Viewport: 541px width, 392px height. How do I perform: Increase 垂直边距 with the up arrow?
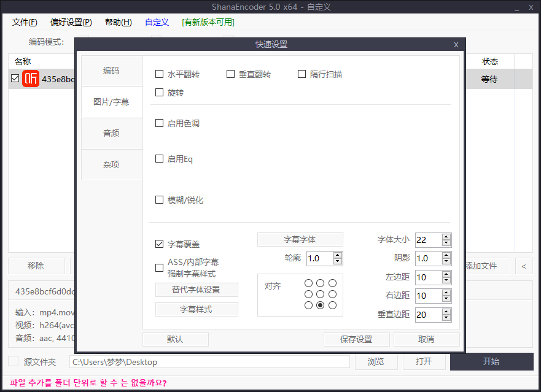446,312
